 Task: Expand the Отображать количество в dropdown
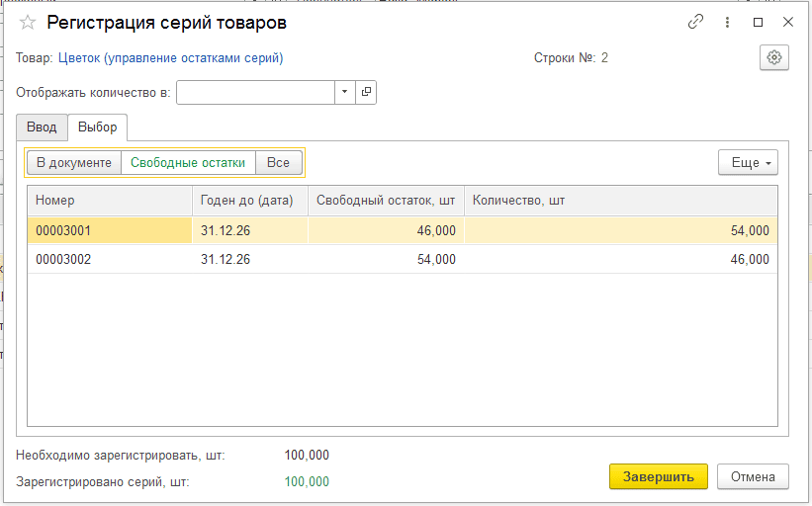(x=344, y=92)
